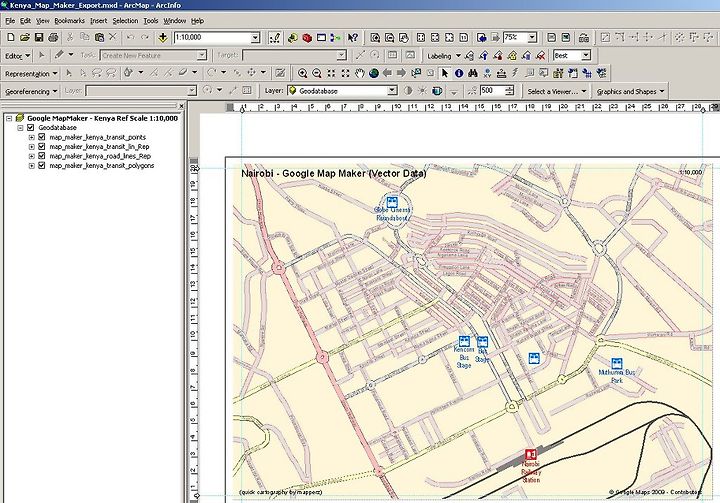Collapse the Google MapMaker data frame
Screen dimensions: 720x503
9,118
